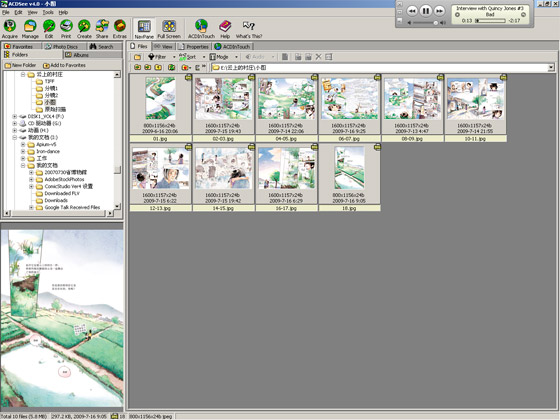
Task: Click the New Folder button
Action: click(20, 65)
